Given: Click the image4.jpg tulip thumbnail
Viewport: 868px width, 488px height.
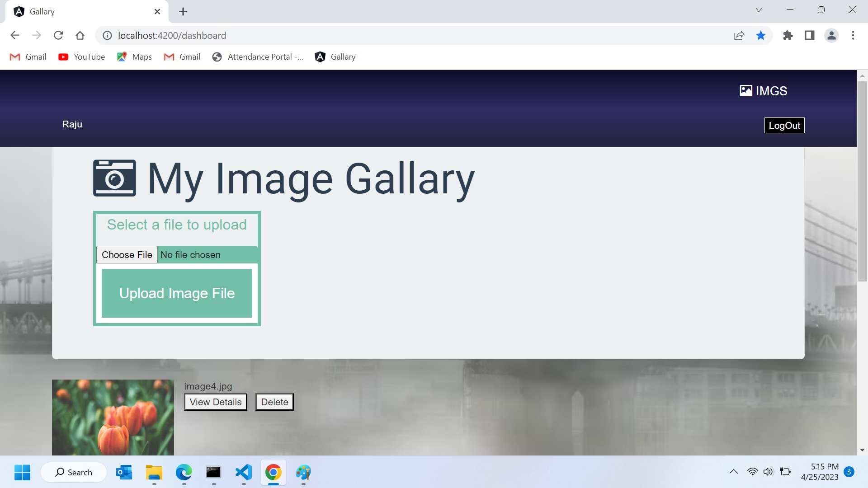Looking at the screenshot, I should click(x=112, y=417).
